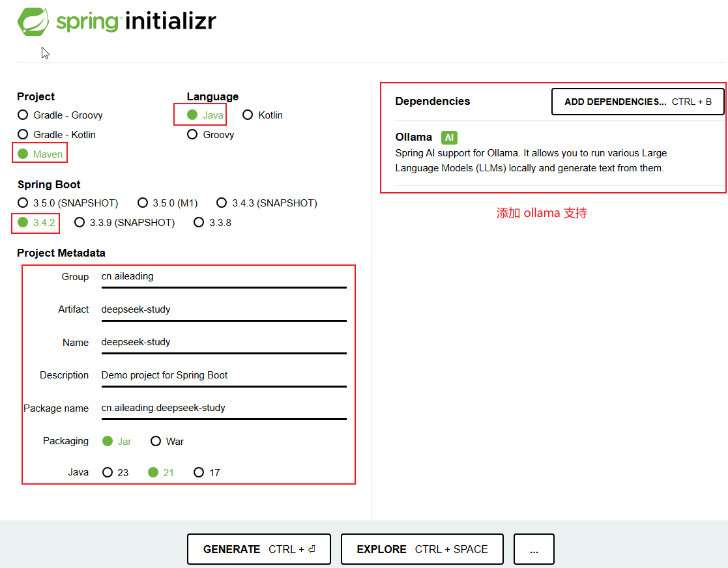Select Spring Boot 3.3.8
Viewport: 728px width, 568px height.
[x=212, y=222]
